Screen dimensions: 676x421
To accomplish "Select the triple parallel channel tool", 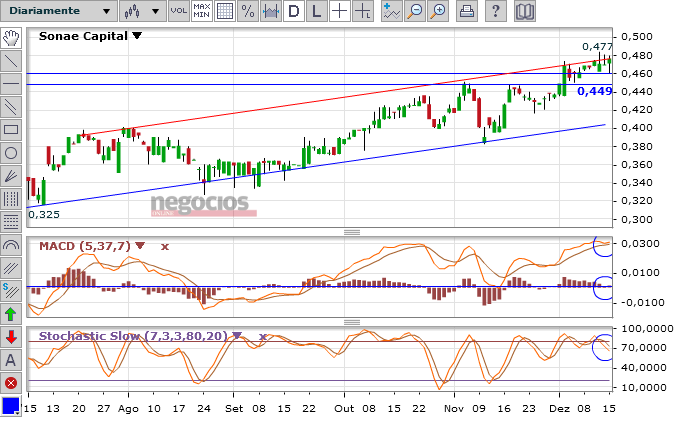I will click(x=11, y=268).
